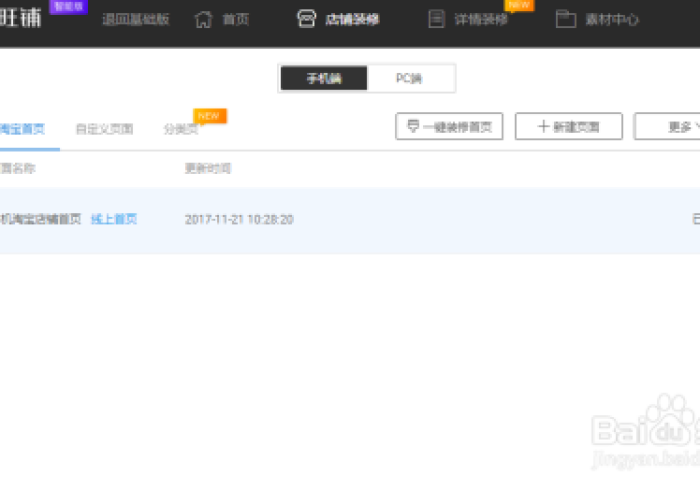Switch to PC端 view
Screen dimensions: 700x490
pyautogui.click(x=410, y=78)
